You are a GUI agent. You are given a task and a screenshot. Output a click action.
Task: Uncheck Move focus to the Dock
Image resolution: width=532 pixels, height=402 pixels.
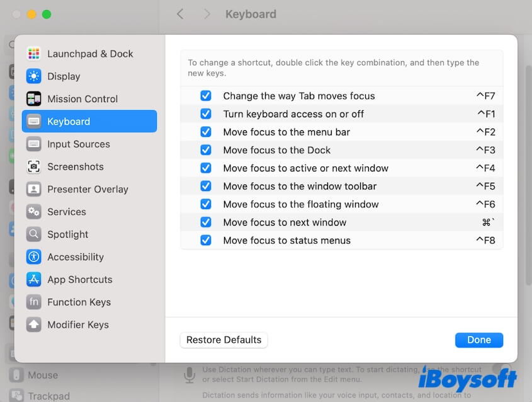tap(206, 150)
